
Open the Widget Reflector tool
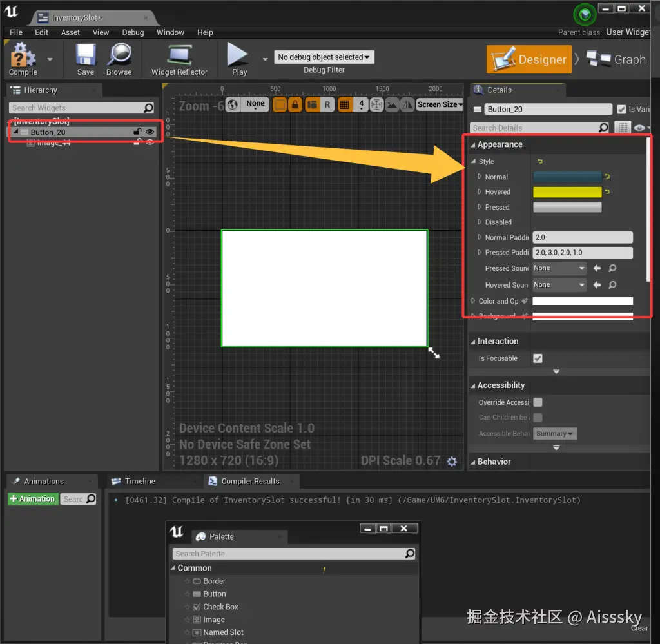click(x=179, y=59)
